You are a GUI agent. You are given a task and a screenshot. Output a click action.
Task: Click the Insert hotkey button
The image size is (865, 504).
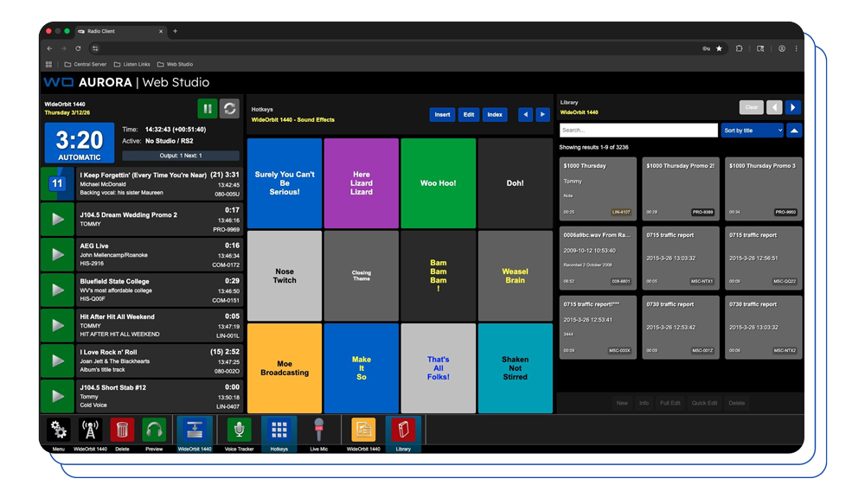pyautogui.click(x=442, y=115)
